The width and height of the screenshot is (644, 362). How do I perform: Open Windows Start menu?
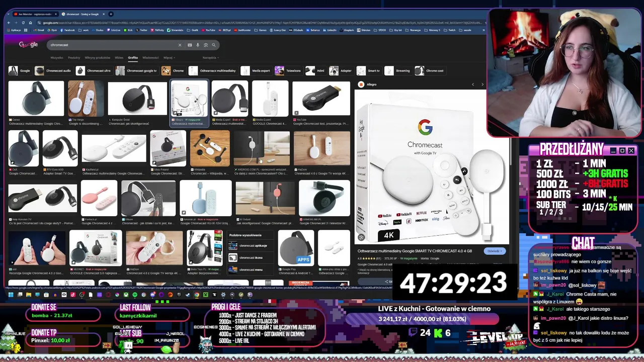pyautogui.click(x=11, y=295)
